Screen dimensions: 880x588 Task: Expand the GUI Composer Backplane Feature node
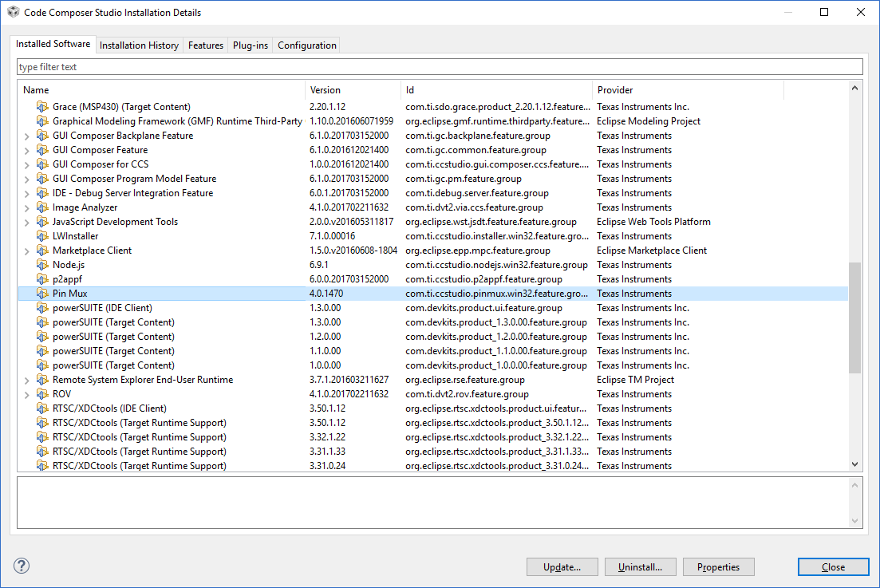click(26, 136)
